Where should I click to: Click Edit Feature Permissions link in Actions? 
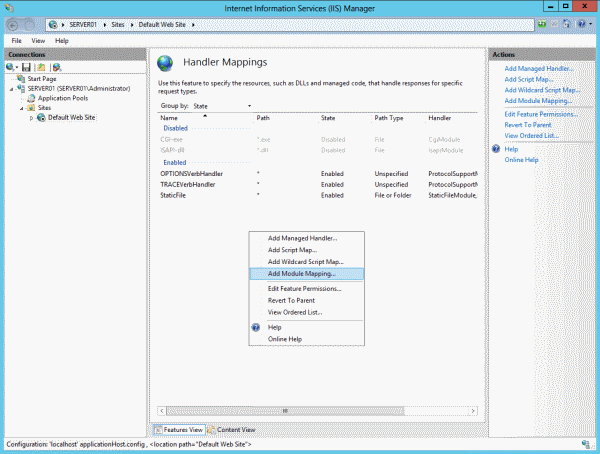(x=541, y=114)
